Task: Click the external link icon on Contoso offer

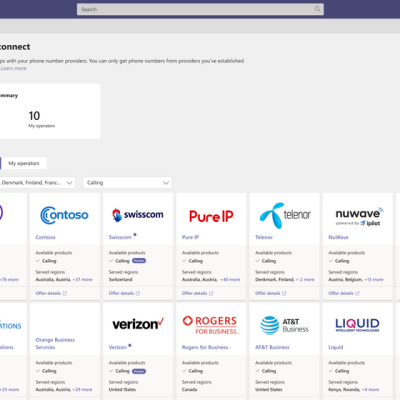Action: (65, 293)
